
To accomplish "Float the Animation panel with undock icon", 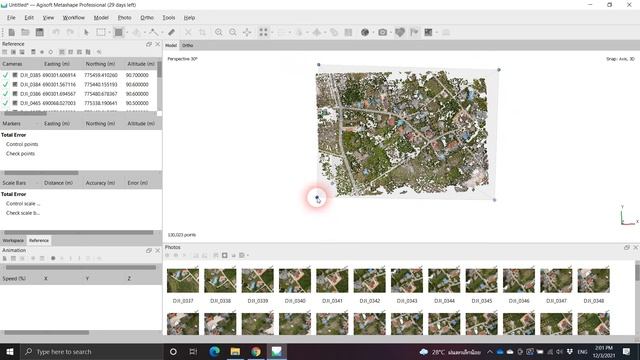I will (x=149, y=250).
